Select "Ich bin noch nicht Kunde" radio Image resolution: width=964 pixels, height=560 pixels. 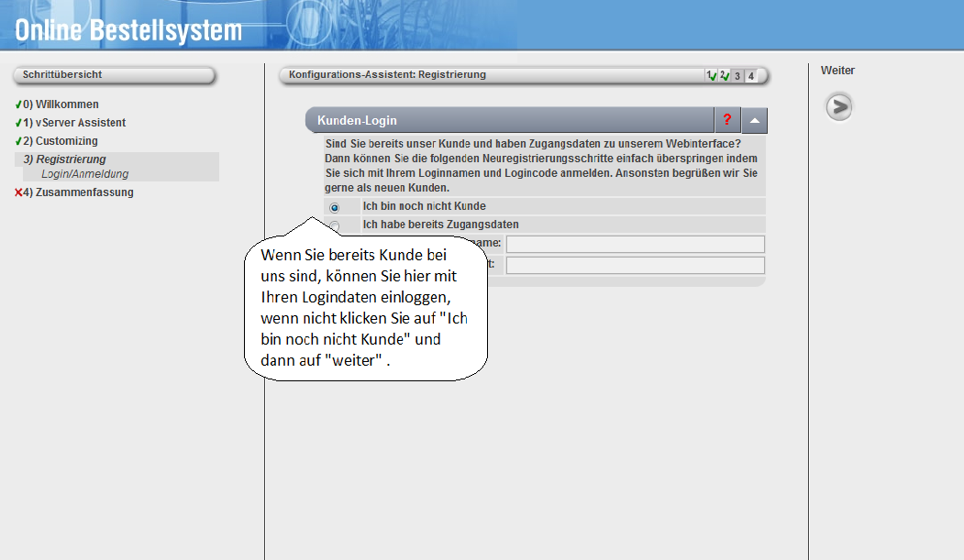click(x=334, y=207)
